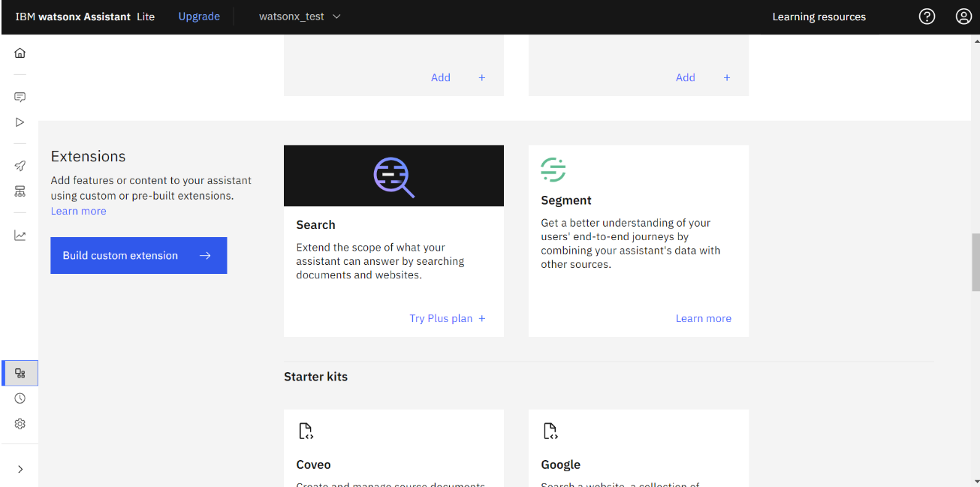Open the Home icon in sidebar
980x487 pixels.
click(20, 53)
